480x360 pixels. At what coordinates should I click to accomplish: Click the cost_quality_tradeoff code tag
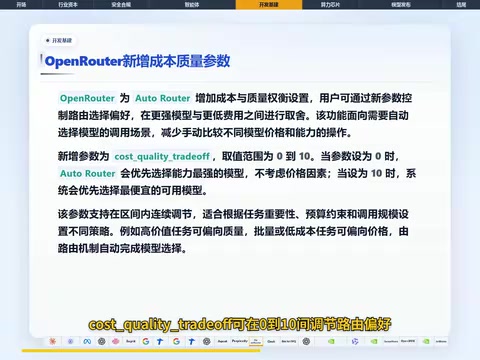(162, 156)
